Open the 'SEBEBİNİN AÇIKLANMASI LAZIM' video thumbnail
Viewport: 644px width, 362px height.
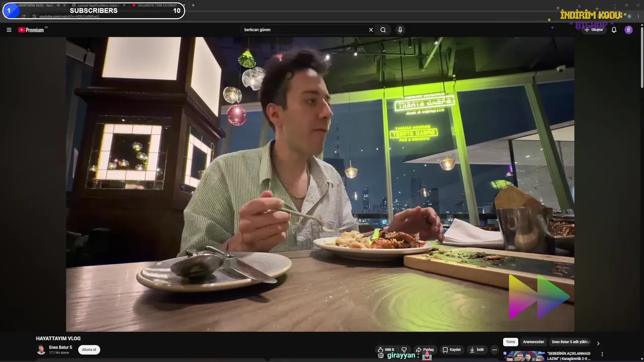tap(524, 356)
